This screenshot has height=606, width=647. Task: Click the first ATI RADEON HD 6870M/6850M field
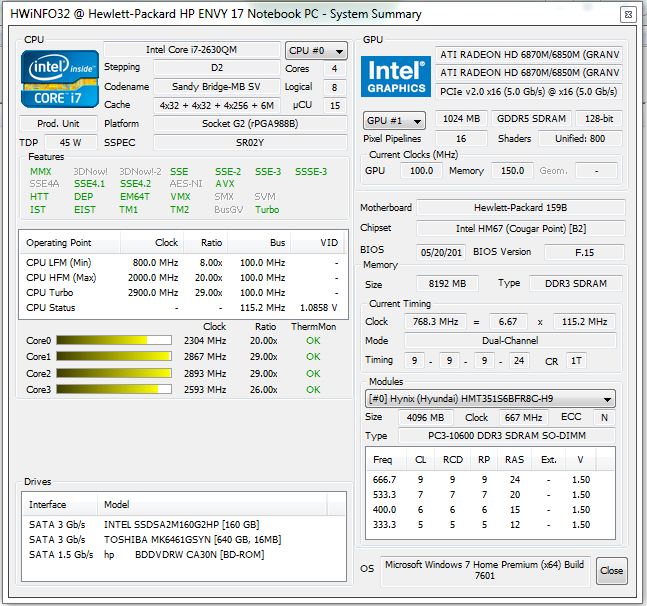tap(529, 54)
